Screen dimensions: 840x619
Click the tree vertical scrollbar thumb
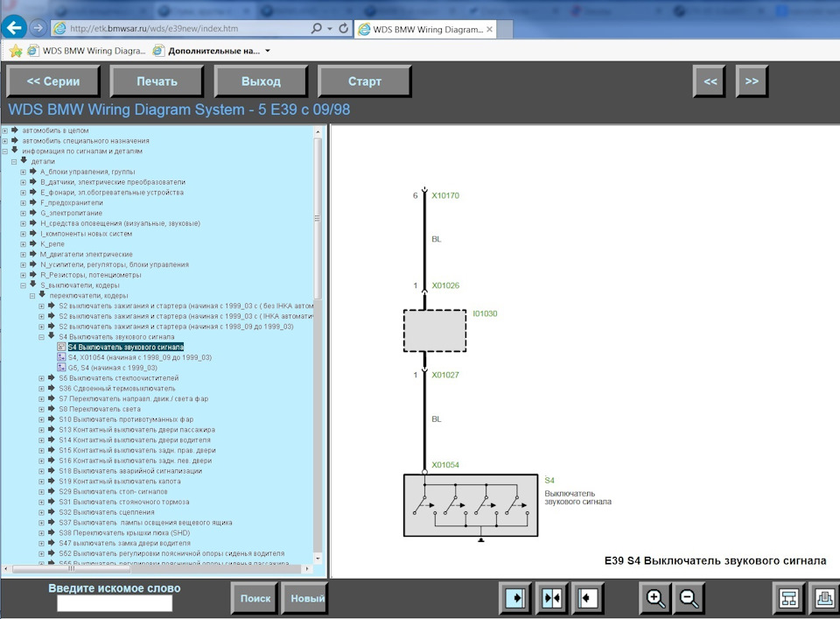317,218
